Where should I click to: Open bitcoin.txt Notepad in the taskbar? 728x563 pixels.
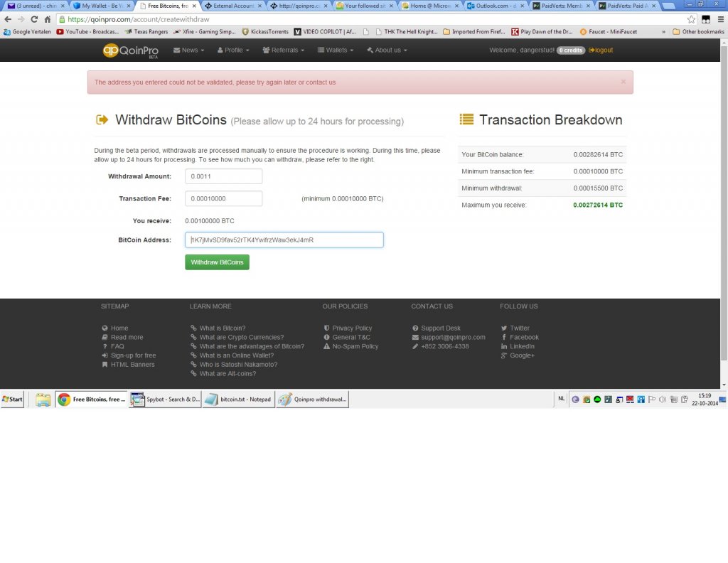[x=238, y=400]
